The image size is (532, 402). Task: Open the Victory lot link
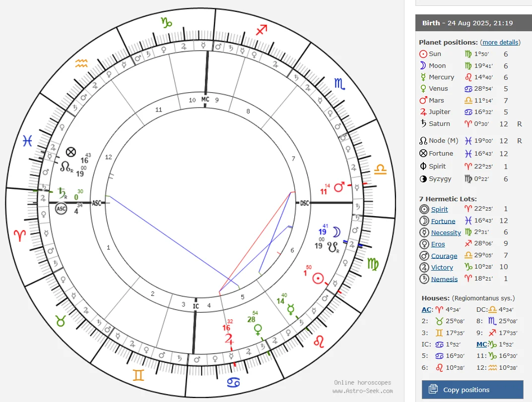tap(442, 268)
